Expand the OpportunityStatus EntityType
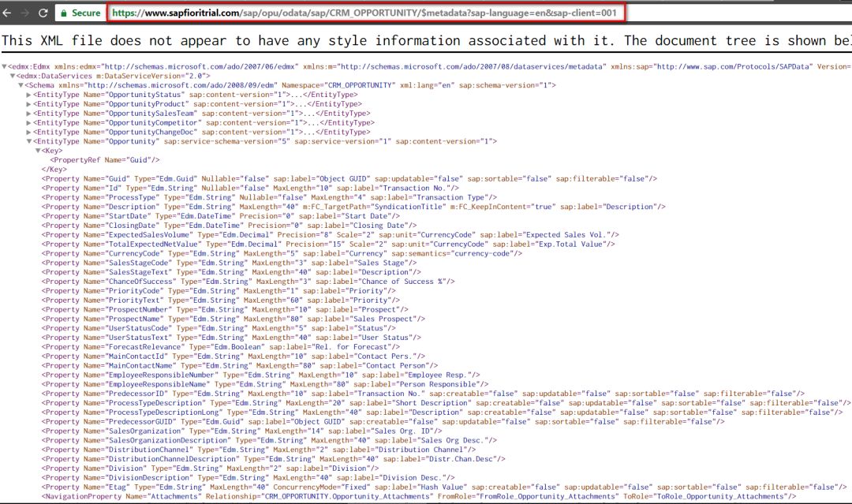852x504 pixels. pos(29,95)
